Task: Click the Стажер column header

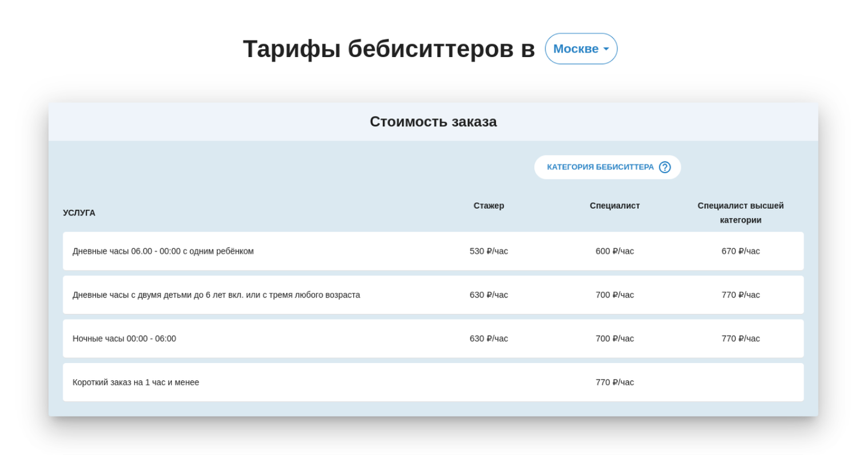Action: (489, 206)
